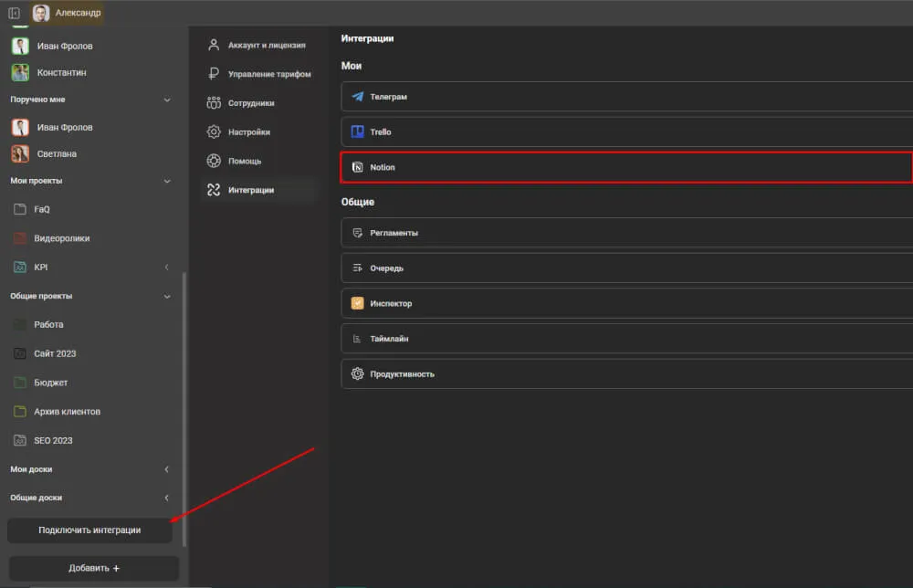Open Аккаунт и лицензия settings menu
Viewport: 913px width, 588px height.
pos(266,45)
